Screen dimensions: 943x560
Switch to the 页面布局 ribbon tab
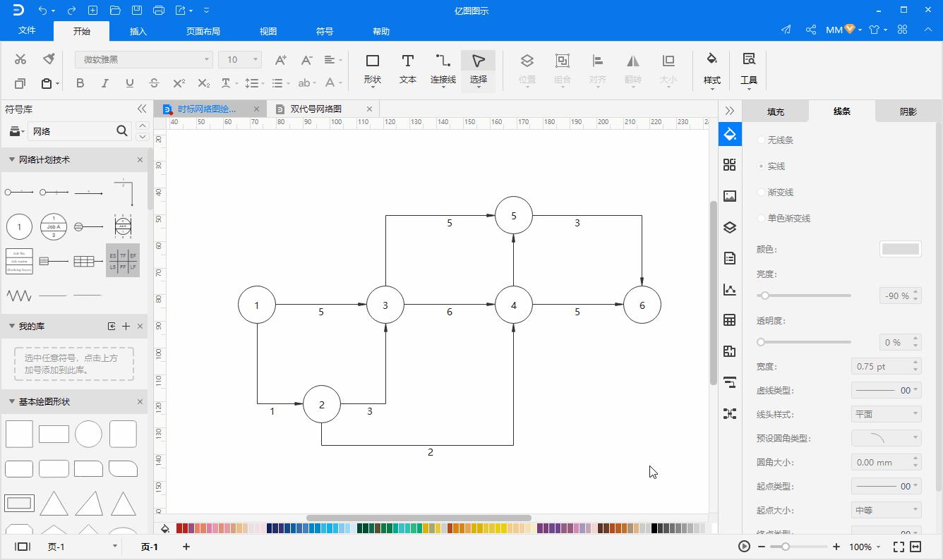tap(203, 31)
